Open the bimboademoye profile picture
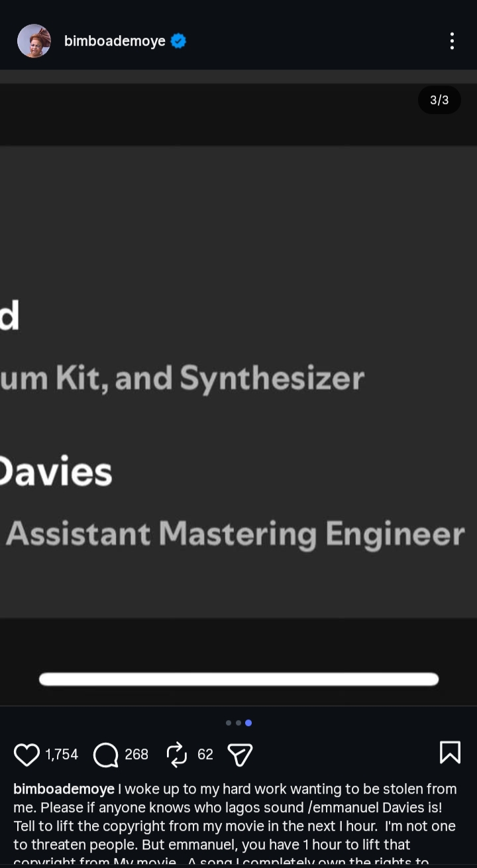The width and height of the screenshot is (477, 868). coord(34,41)
